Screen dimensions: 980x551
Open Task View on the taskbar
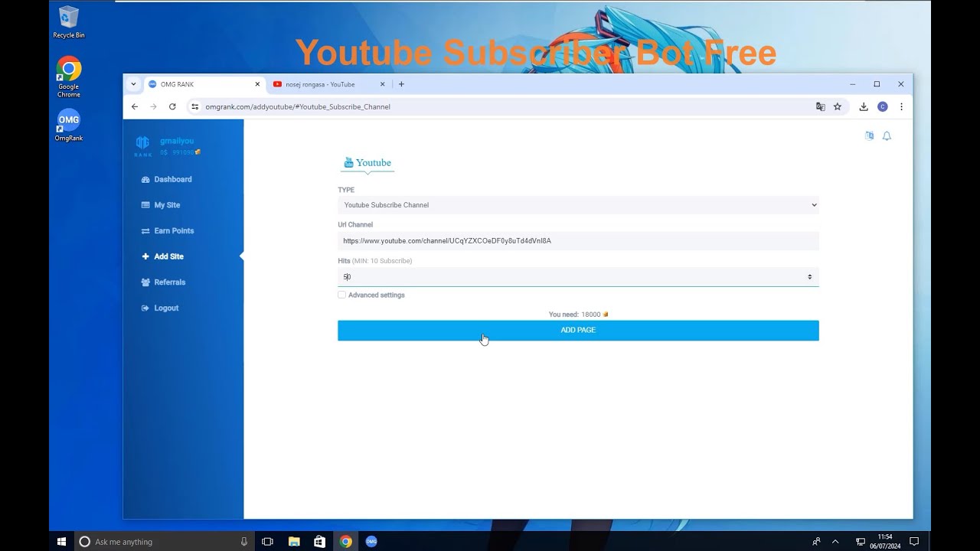(x=267, y=542)
